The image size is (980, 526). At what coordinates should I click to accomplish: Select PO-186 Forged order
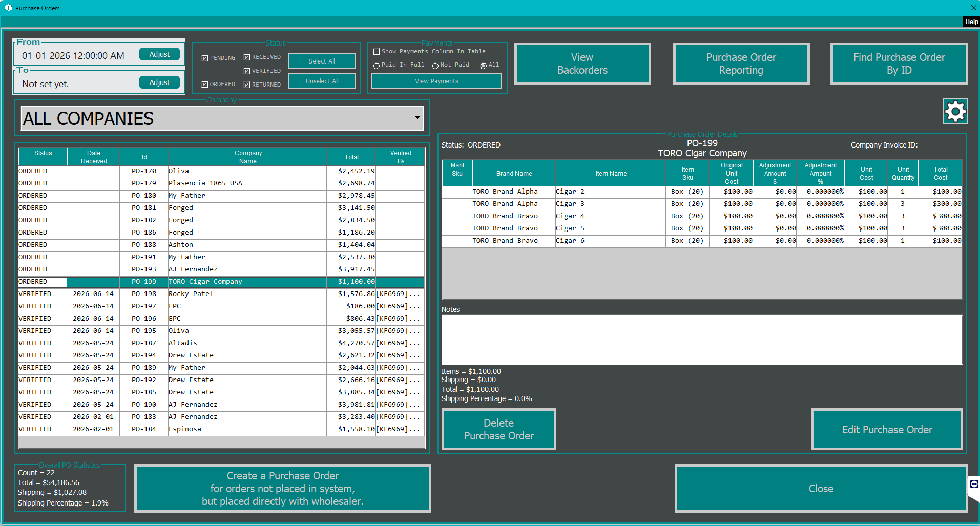221,233
